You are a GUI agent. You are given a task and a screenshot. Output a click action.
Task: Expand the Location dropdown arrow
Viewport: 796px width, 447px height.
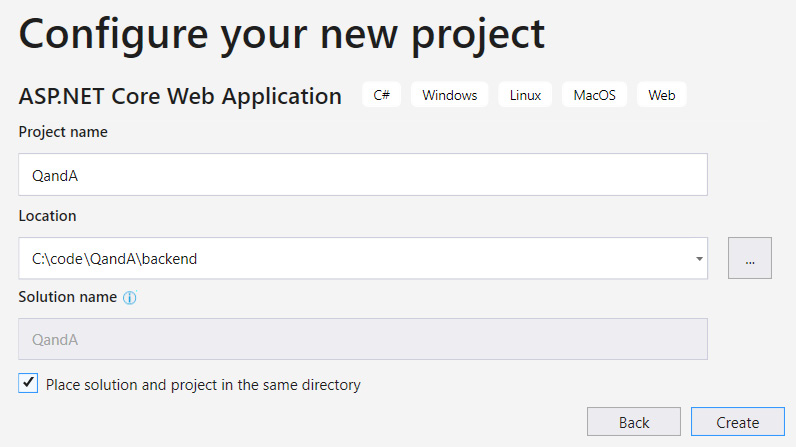pyautogui.click(x=699, y=259)
